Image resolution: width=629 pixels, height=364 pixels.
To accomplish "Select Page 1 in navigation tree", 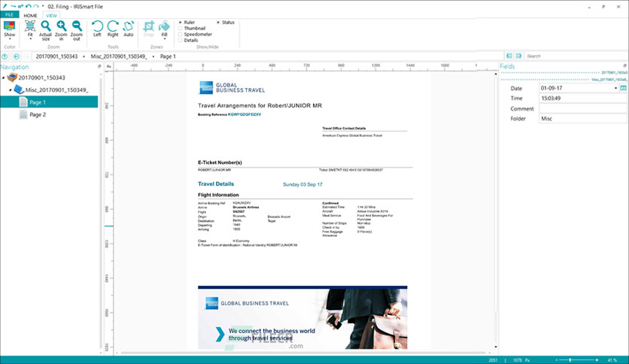I will point(49,102).
